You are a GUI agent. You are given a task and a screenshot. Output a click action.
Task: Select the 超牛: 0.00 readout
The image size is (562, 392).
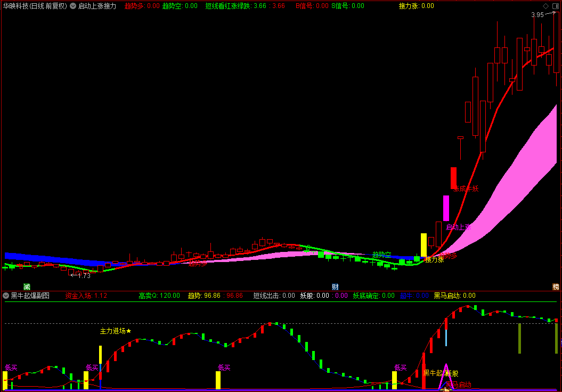click(x=414, y=296)
